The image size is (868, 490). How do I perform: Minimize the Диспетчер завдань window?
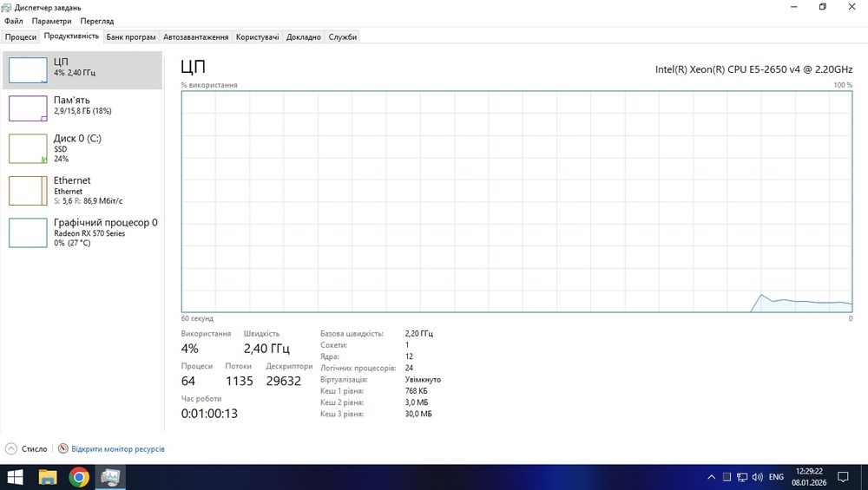pos(794,7)
